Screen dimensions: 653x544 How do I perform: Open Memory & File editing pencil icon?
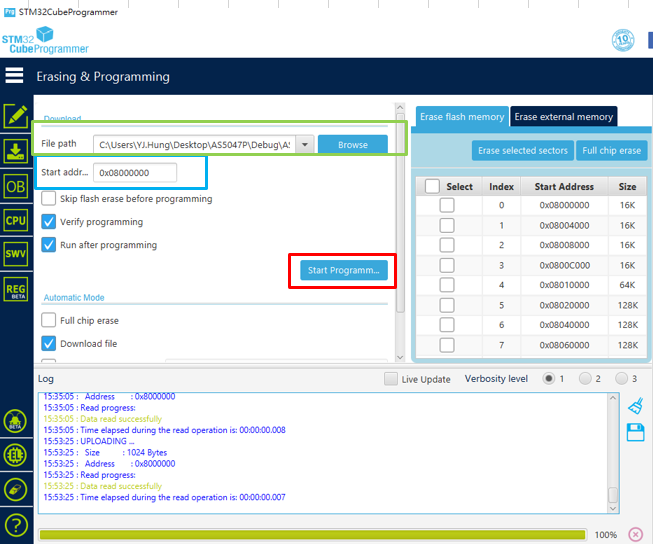(16, 115)
